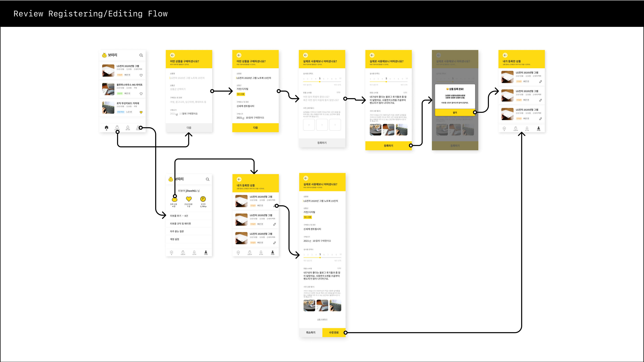Like the 블루투스마우스 MS 라이트 heart
Image resolution: width=644 pixels, height=362 pixels.
tap(141, 94)
